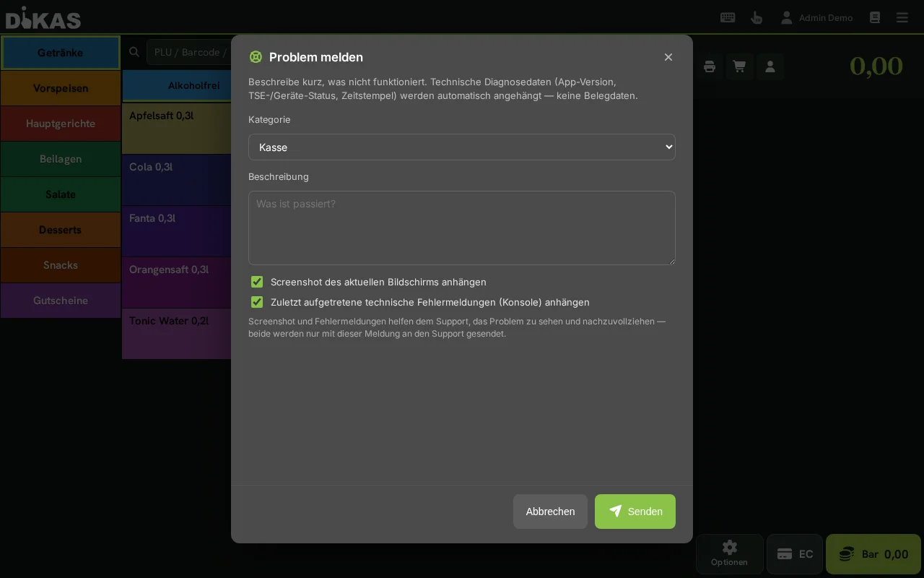Click the Beschreibung label
Image resolution: width=924 pixels, height=578 pixels.
point(279,176)
